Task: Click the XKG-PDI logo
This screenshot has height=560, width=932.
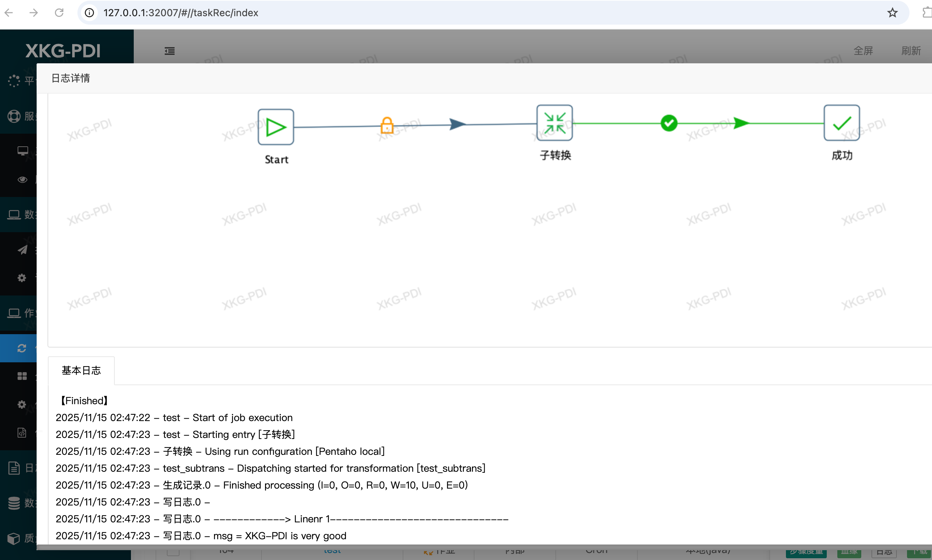Action: pos(63,51)
